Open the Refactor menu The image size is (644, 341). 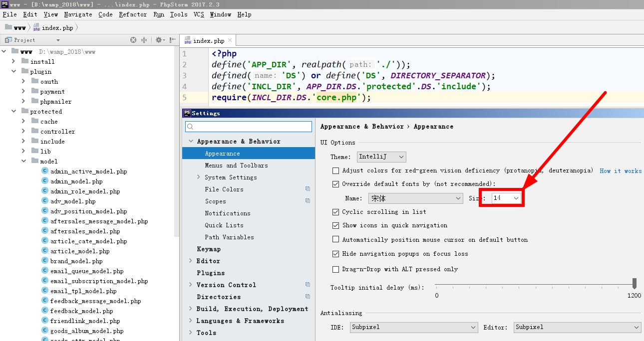pyautogui.click(x=133, y=14)
